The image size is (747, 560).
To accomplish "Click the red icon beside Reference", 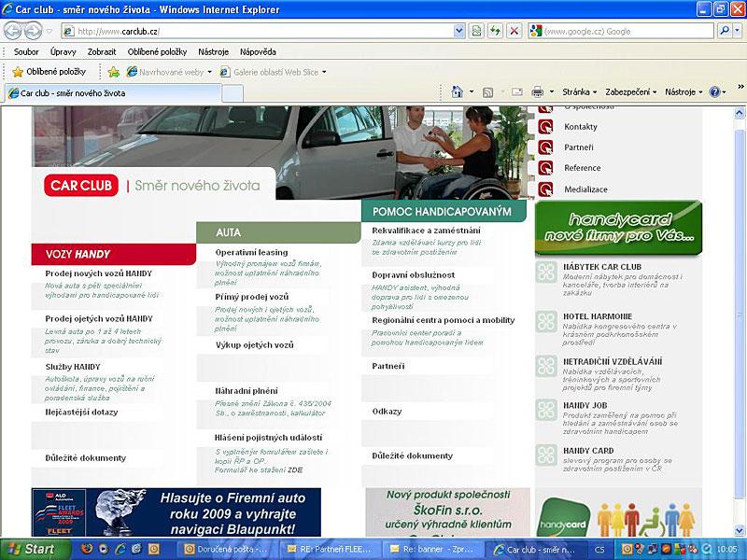I will pos(545,168).
